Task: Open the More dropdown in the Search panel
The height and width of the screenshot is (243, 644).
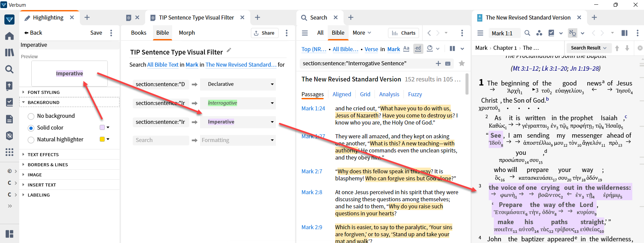Action: [x=362, y=33]
